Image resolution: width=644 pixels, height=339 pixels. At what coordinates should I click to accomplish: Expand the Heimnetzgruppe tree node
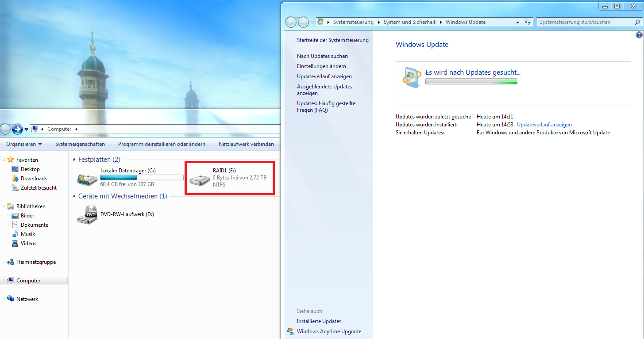(x=4, y=262)
